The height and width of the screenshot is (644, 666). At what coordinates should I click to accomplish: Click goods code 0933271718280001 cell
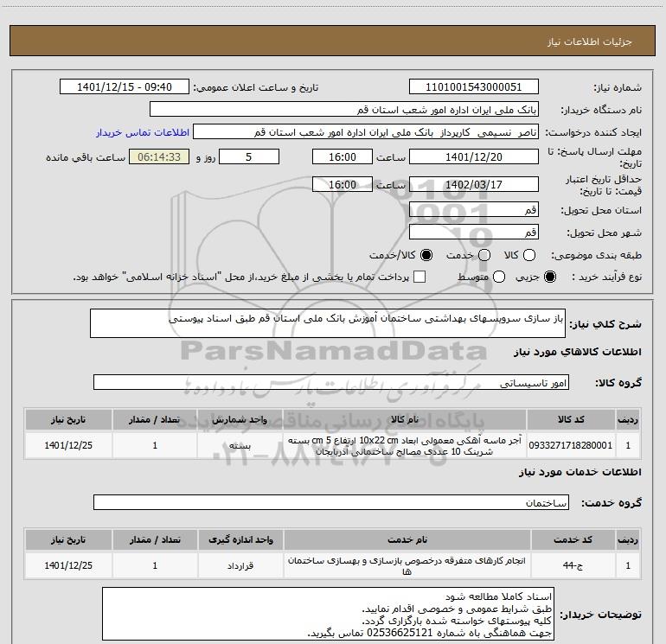(571, 445)
